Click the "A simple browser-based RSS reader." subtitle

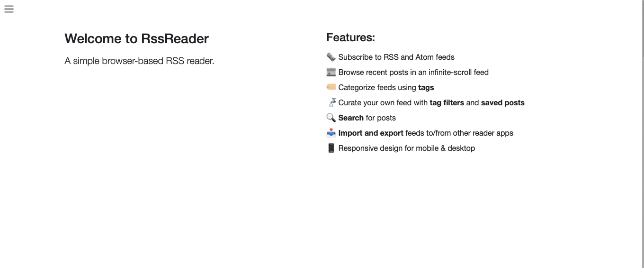pyautogui.click(x=139, y=61)
